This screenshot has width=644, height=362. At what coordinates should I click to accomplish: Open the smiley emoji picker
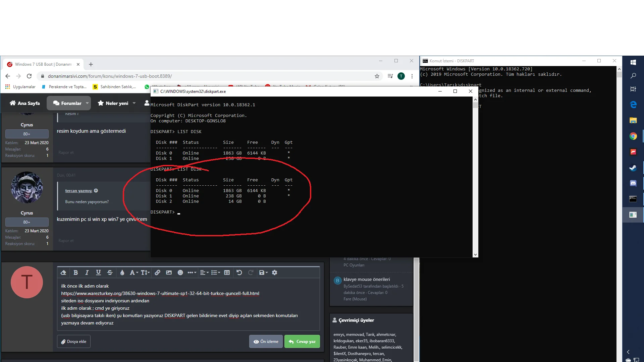(x=180, y=273)
